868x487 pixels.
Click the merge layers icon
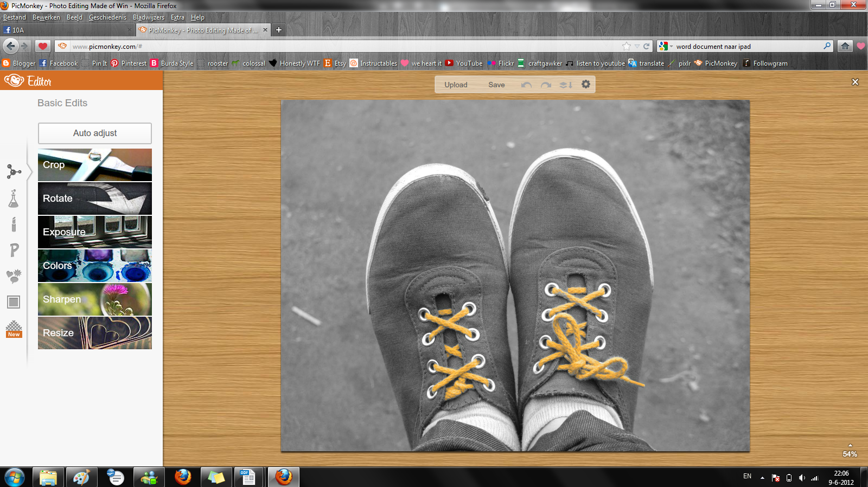(566, 85)
